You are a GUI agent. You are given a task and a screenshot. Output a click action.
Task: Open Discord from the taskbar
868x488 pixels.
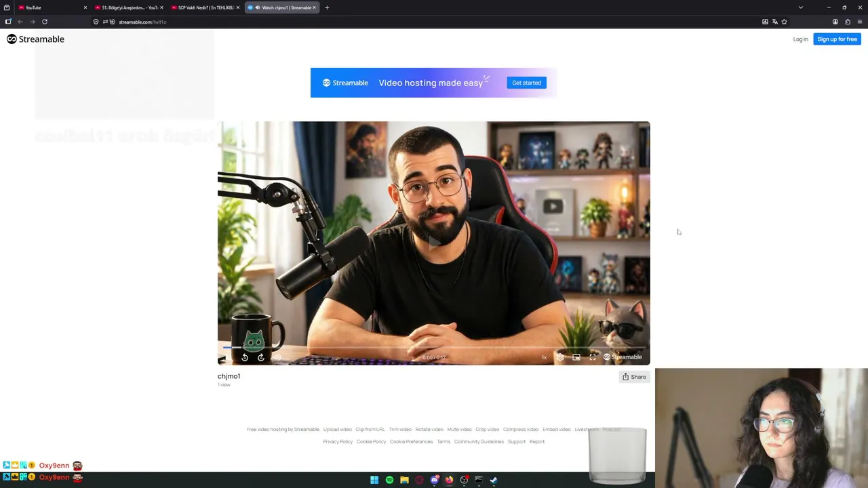435,480
